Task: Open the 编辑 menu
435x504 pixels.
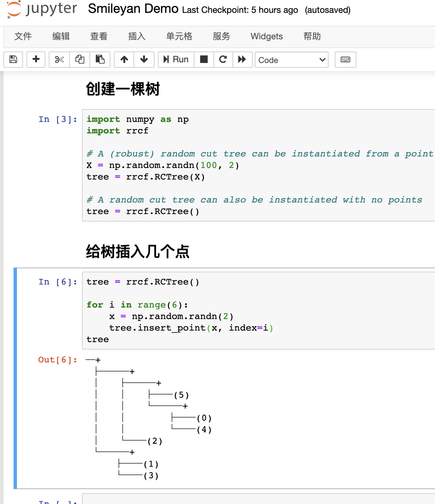Action: 61,36
